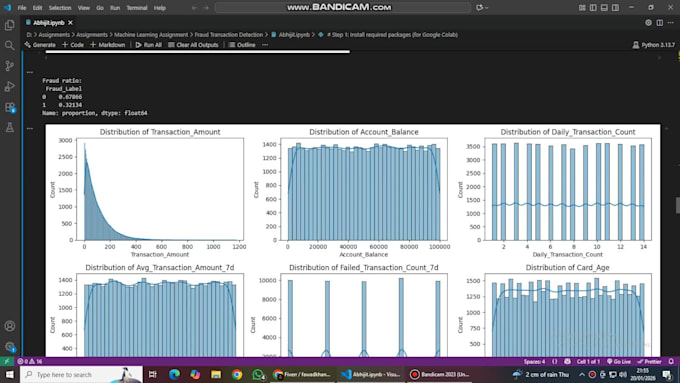This screenshot has width=680, height=383.
Task: Open WhatsApp from taskbar
Action: (x=258, y=374)
